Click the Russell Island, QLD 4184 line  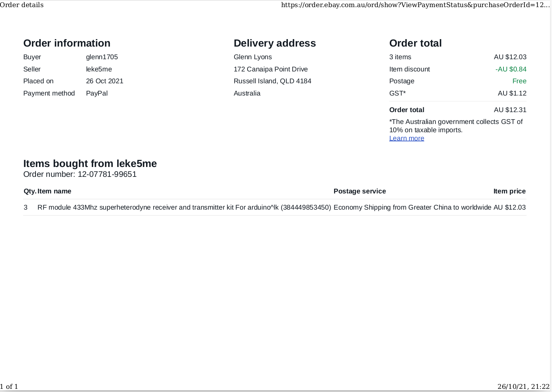pyautogui.click(x=272, y=81)
